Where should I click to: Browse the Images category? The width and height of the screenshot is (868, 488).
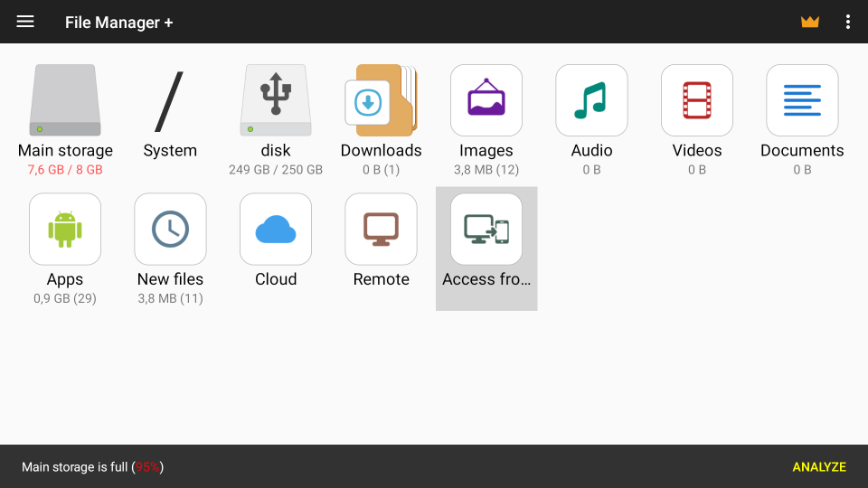(x=486, y=101)
